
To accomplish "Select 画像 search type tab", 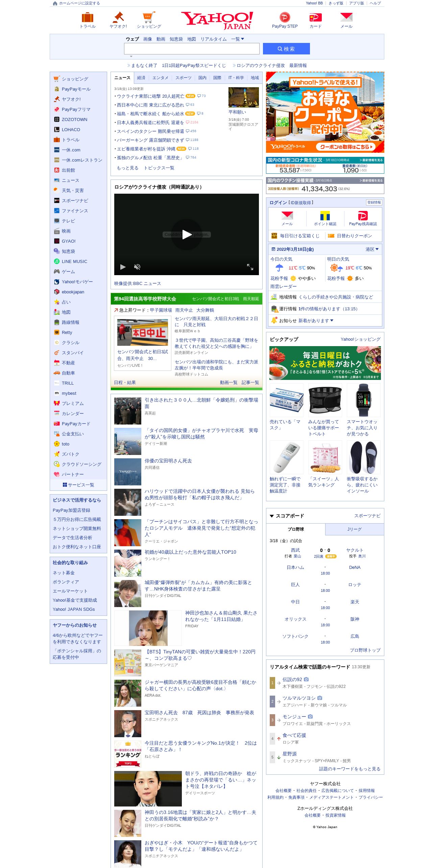I will coord(148,39).
